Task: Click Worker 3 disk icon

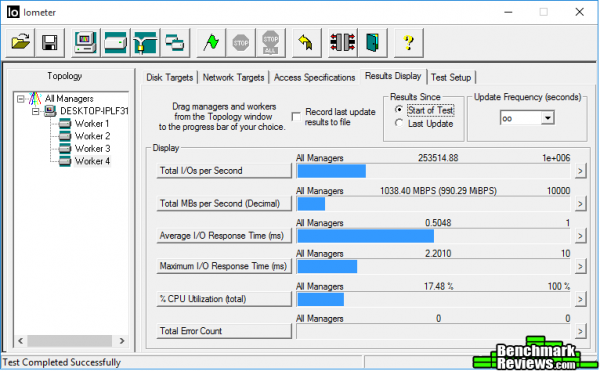Action: [65, 148]
